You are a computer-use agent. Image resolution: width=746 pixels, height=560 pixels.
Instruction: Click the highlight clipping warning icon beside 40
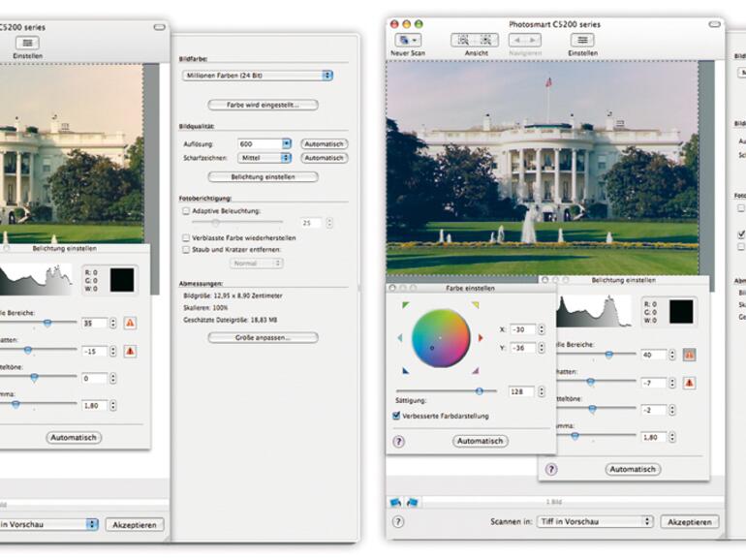pyautogui.click(x=689, y=355)
